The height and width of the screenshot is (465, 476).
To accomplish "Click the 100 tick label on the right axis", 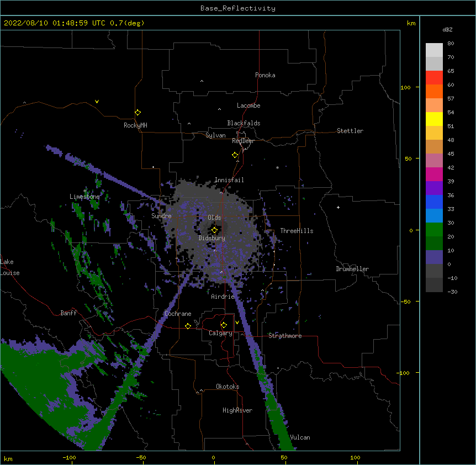I will point(405,87).
